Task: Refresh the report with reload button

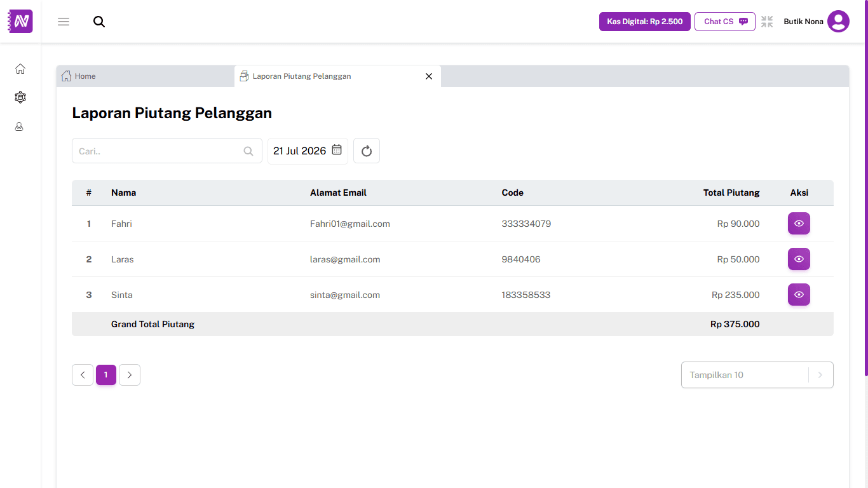Action: [x=367, y=151]
